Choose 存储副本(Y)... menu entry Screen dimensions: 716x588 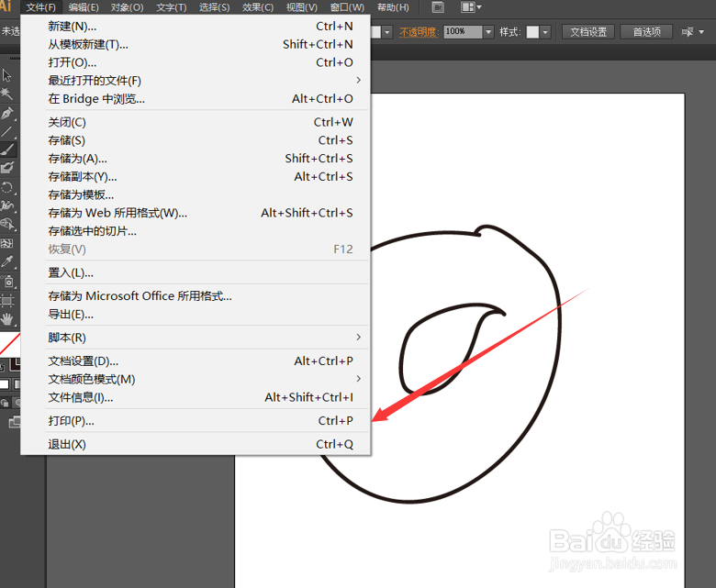(x=196, y=176)
